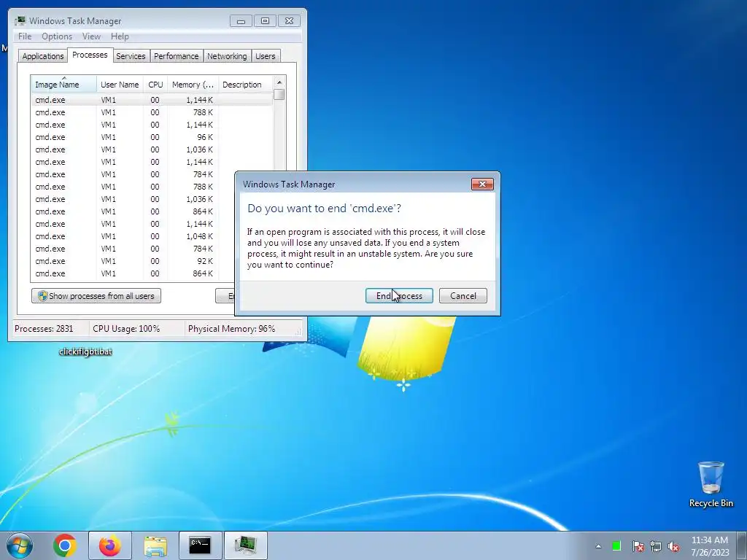This screenshot has width=747, height=560.
Task: Click the Processes: 2831 status text
Action: tap(44, 329)
